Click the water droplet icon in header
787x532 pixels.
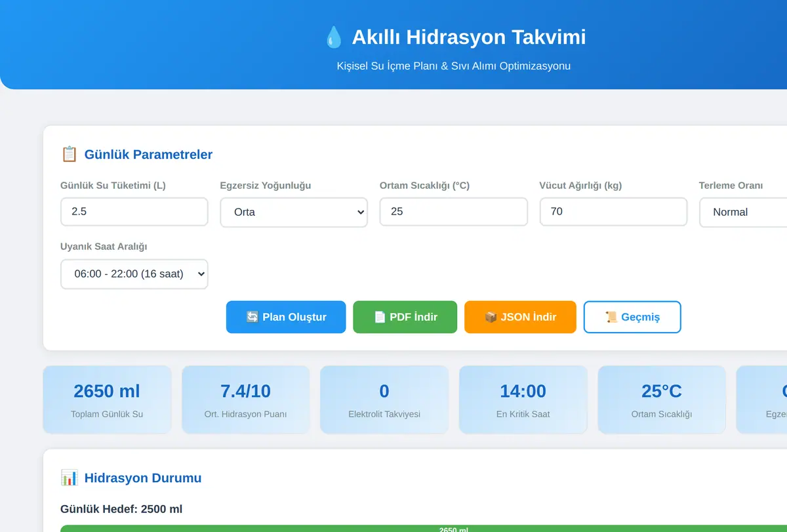pyautogui.click(x=334, y=37)
